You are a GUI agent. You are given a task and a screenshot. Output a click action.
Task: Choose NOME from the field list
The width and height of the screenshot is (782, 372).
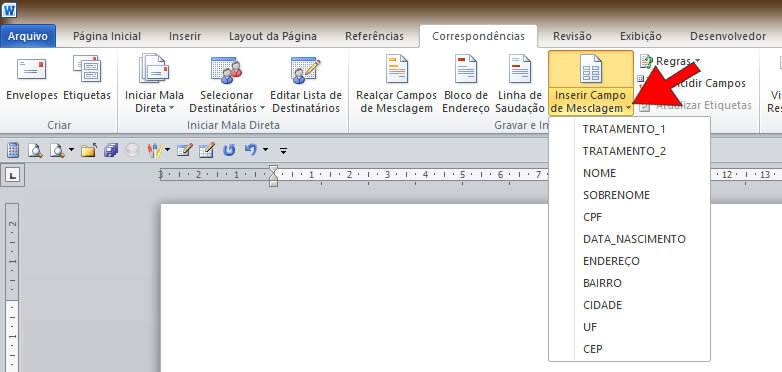click(629, 173)
